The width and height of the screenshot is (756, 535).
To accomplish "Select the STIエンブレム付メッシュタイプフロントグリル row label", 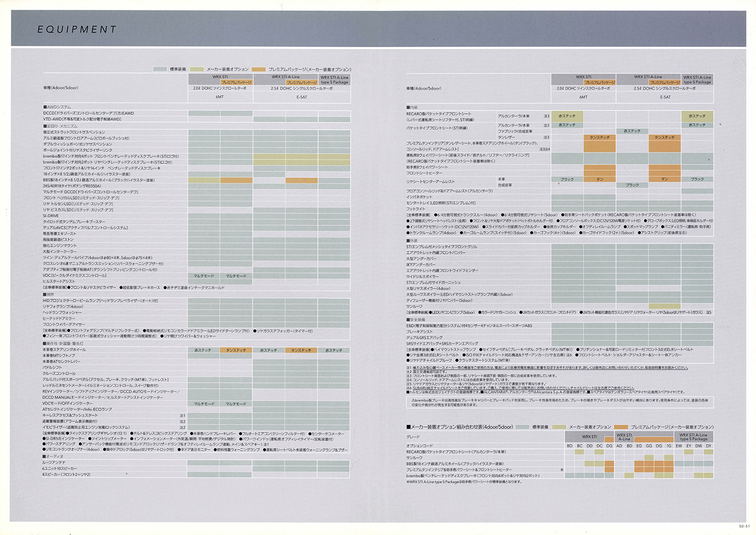I will click(x=442, y=247).
